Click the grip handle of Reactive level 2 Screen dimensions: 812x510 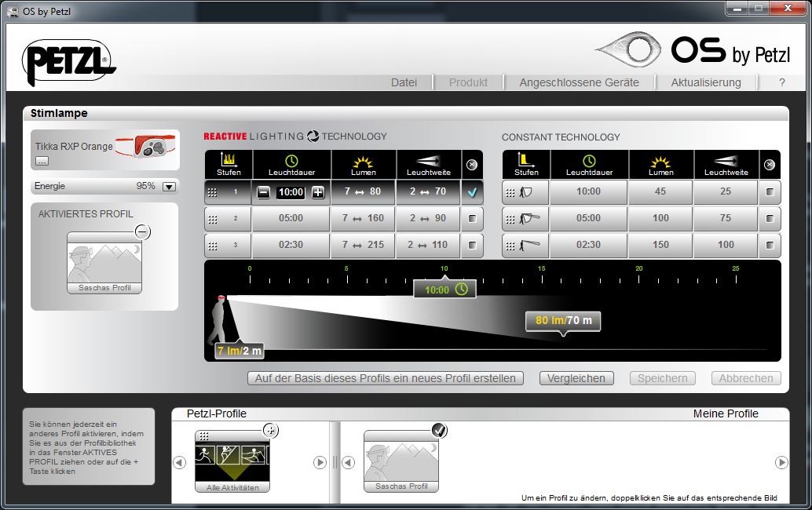(x=212, y=220)
